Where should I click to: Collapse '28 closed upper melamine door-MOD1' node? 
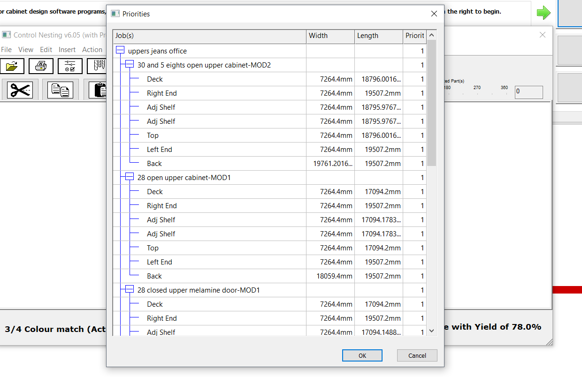[130, 290]
